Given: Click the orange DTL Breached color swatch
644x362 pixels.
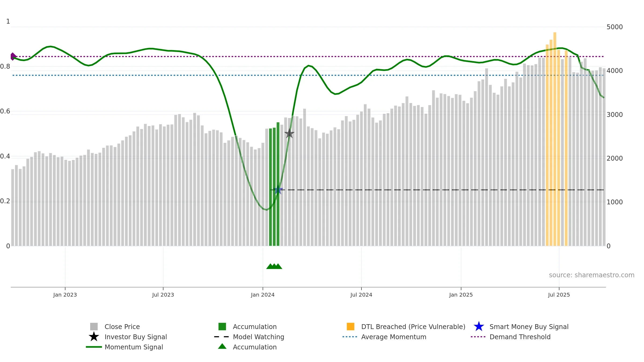Looking at the screenshot, I should (x=350, y=327).
